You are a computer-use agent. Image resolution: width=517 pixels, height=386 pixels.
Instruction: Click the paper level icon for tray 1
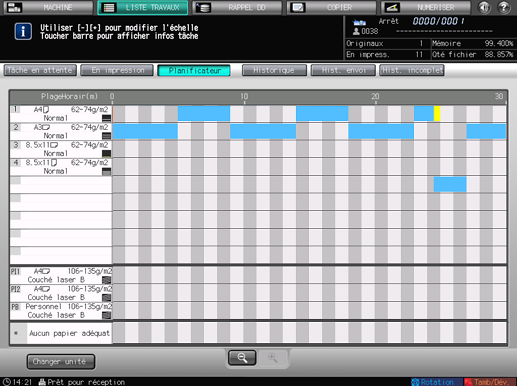point(106,118)
